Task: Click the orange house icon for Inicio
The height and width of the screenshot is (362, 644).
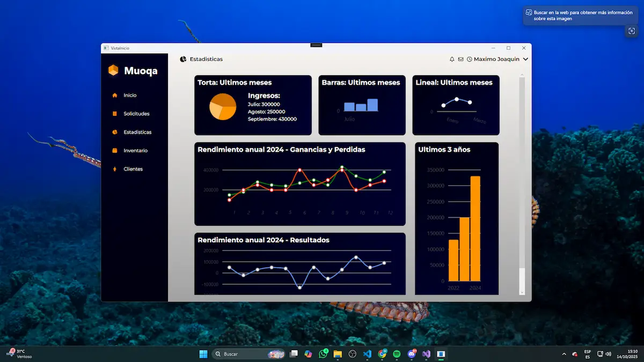Action: [x=114, y=95]
